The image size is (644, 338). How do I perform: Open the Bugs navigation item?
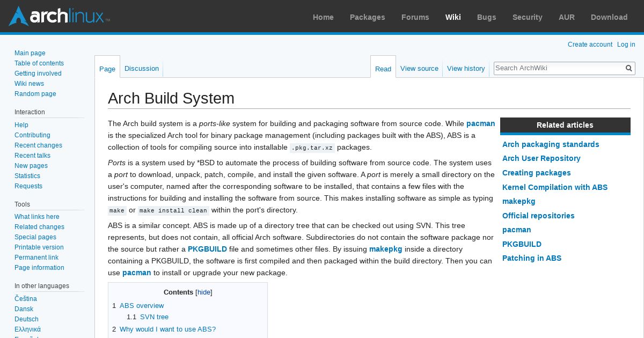point(487,17)
